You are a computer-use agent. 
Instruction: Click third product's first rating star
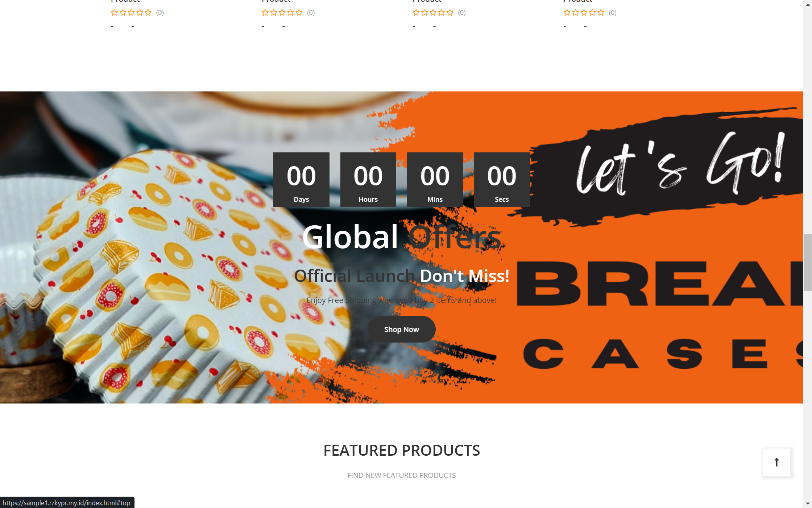coord(416,13)
